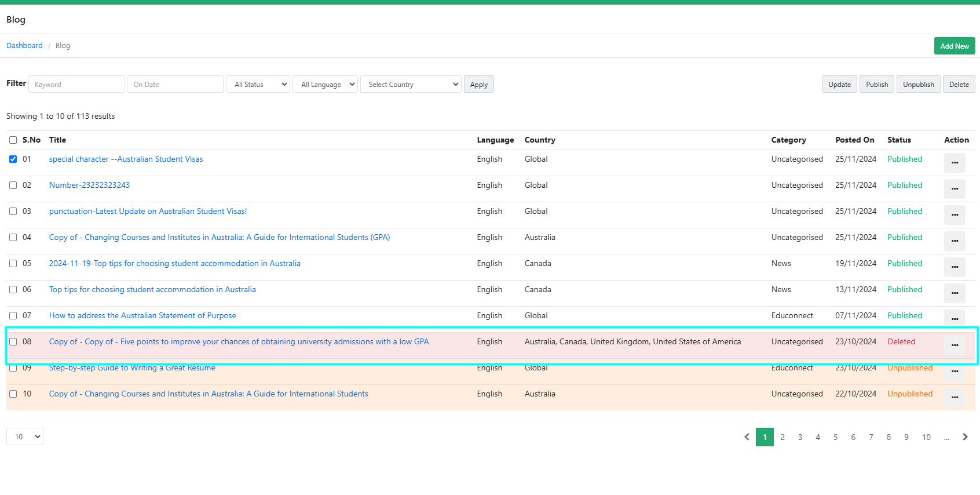Uncheck the row 01 checkbox

pos(13,159)
